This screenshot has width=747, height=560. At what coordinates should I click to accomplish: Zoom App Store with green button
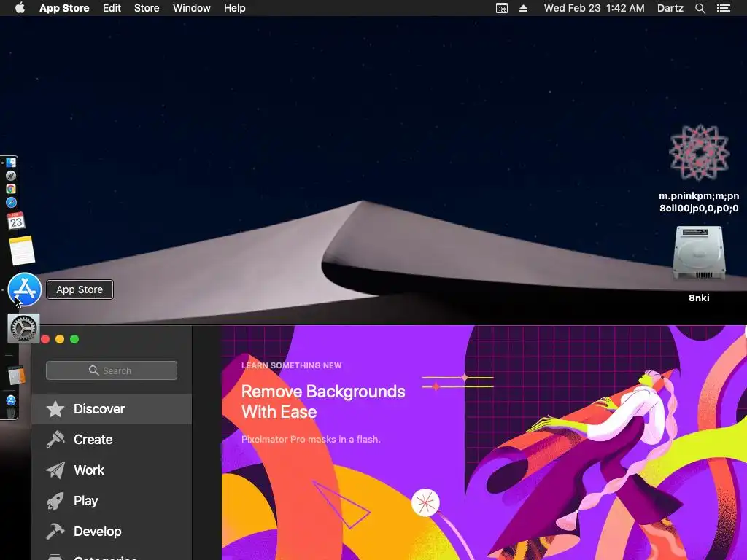(x=74, y=340)
